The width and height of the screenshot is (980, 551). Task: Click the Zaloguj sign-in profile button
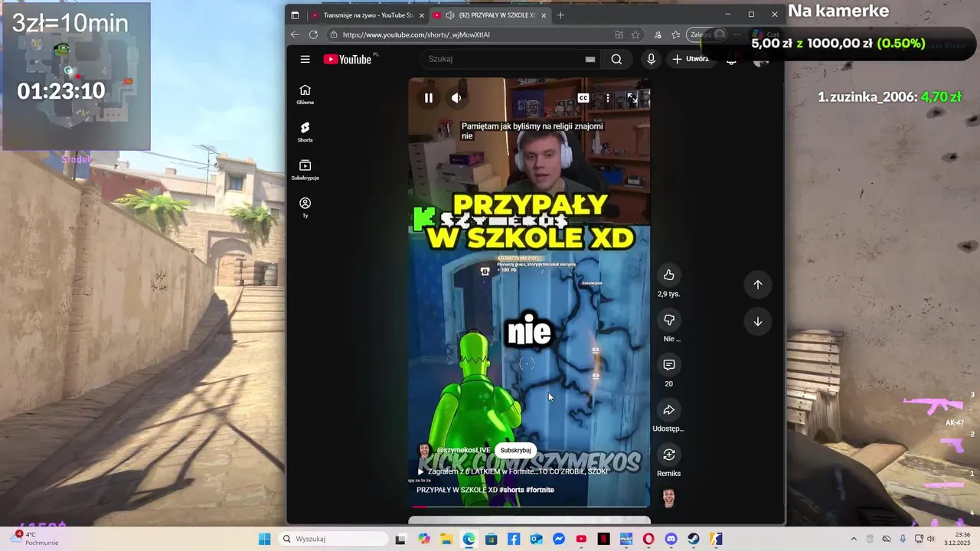[x=707, y=34]
